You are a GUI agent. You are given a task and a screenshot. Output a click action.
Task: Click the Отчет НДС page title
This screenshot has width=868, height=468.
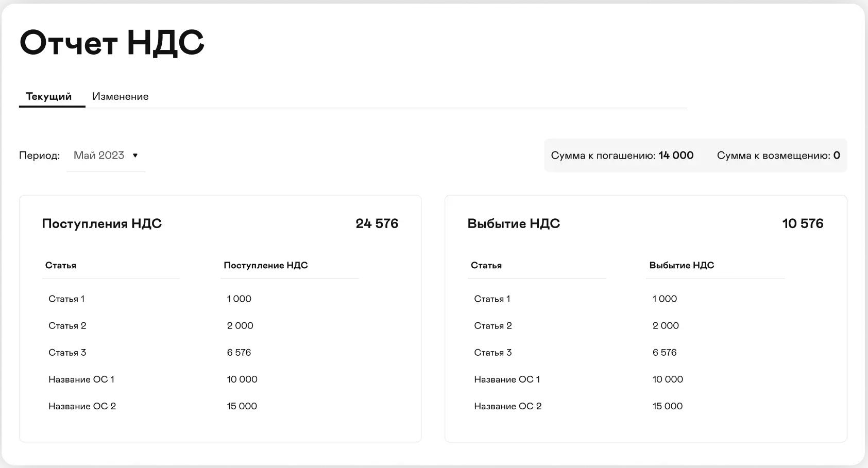coord(112,42)
